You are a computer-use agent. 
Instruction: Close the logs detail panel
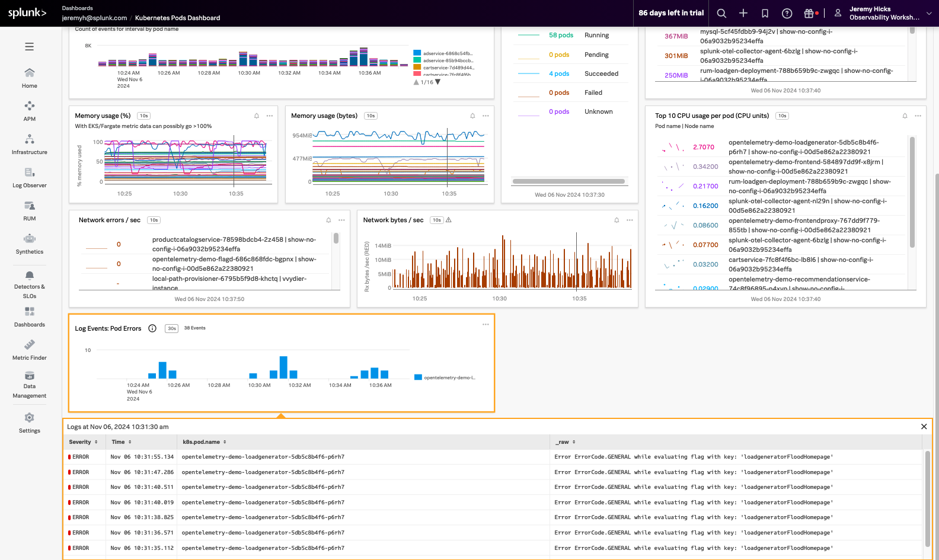coord(924,427)
